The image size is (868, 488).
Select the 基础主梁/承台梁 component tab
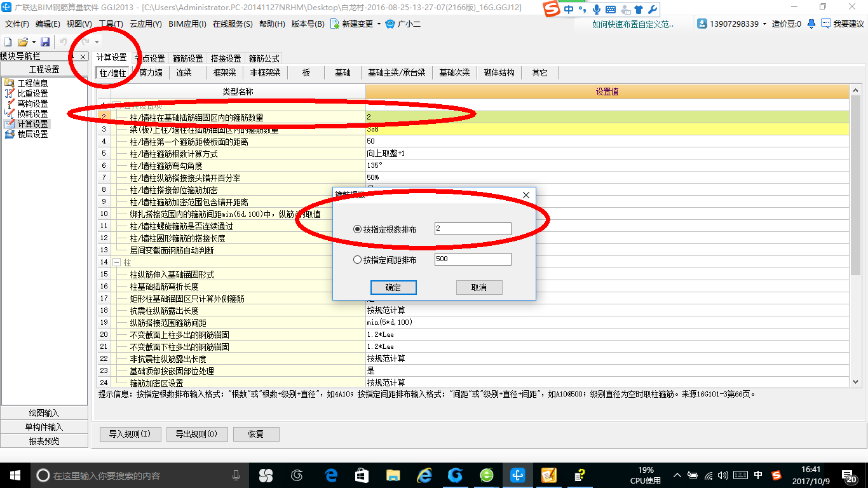pyautogui.click(x=397, y=73)
